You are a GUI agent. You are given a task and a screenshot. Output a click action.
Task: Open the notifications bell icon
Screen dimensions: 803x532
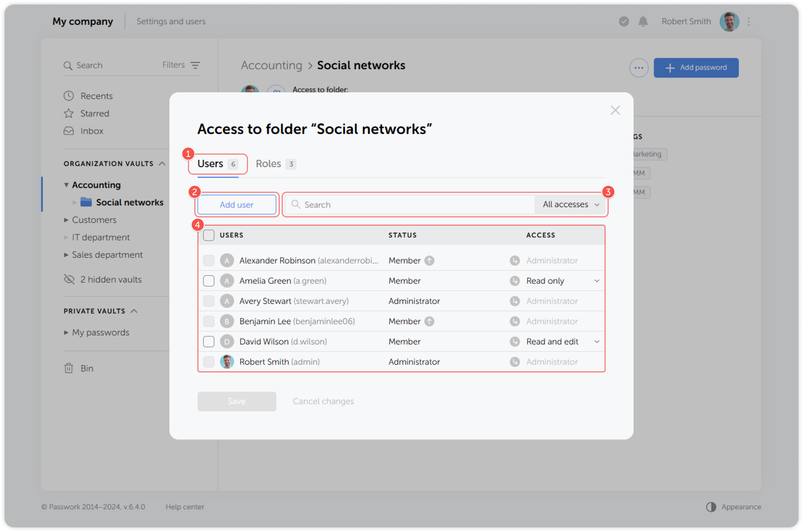(x=643, y=22)
